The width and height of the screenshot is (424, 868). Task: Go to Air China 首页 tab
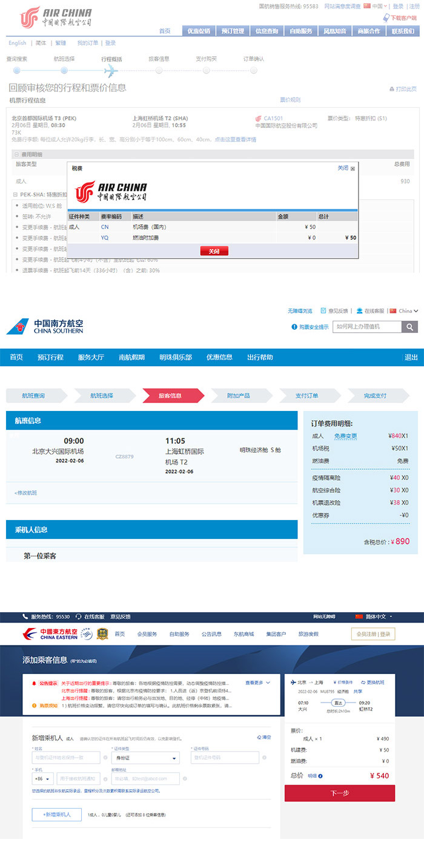165,31
